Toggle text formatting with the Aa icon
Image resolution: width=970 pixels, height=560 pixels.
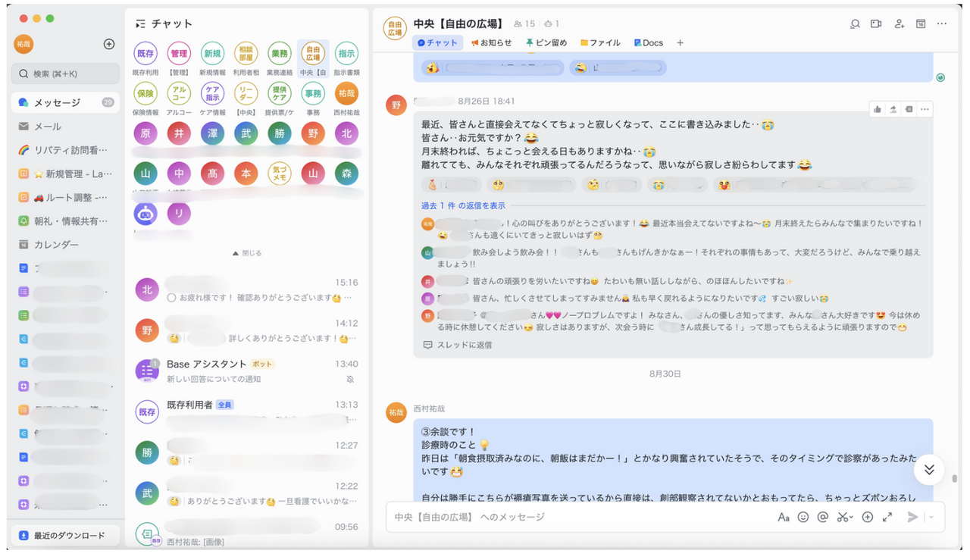click(784, 517)
